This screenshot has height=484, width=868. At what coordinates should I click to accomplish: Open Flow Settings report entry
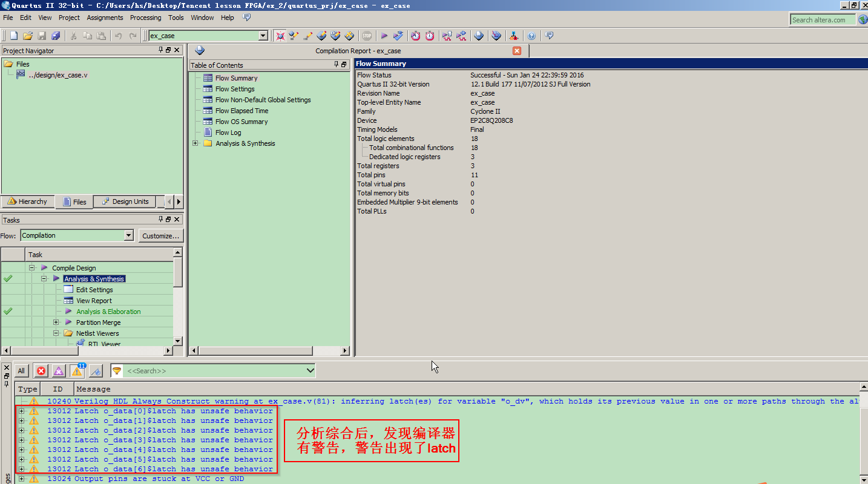point(235,89)
